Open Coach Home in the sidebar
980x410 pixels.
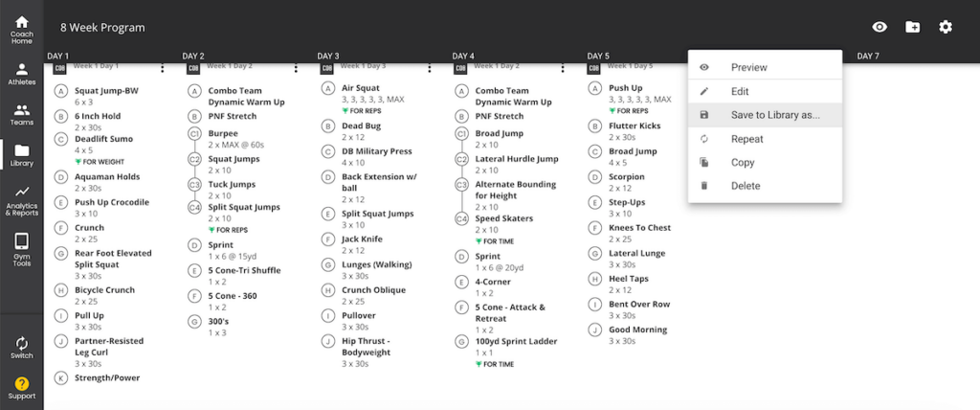pos(21,28)
